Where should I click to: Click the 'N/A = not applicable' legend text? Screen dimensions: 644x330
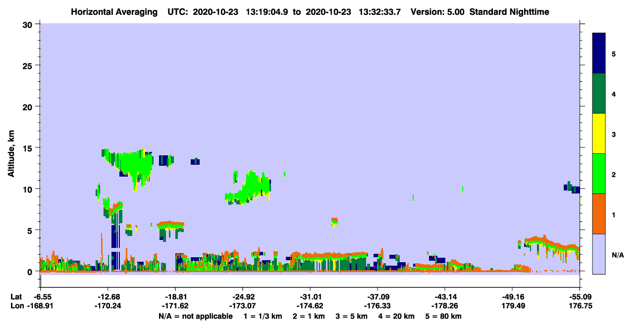pos(196,316)
